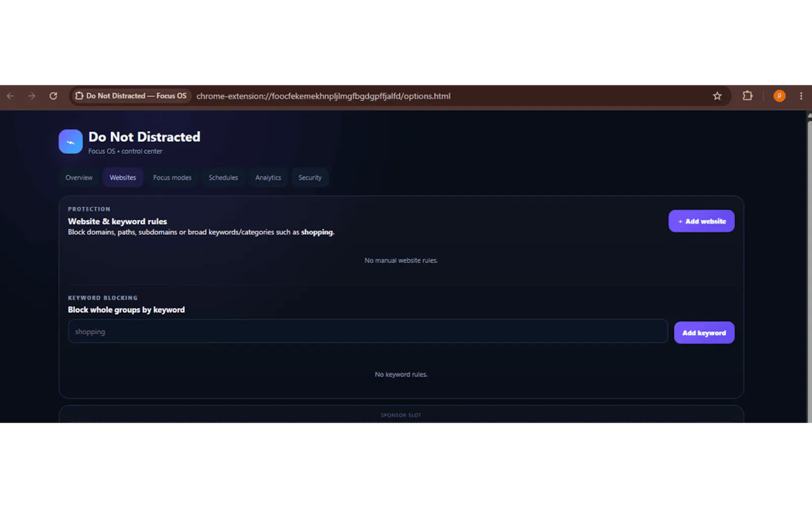Bookmark this page with star icon
This screenshot has height=508, width=812.
[x=717, y=96]
